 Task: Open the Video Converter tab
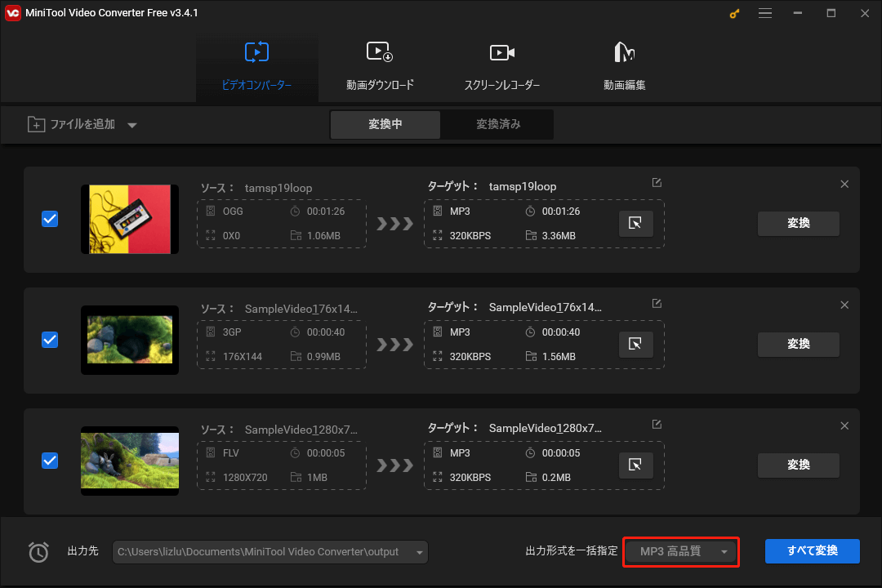tap(256, 66)
